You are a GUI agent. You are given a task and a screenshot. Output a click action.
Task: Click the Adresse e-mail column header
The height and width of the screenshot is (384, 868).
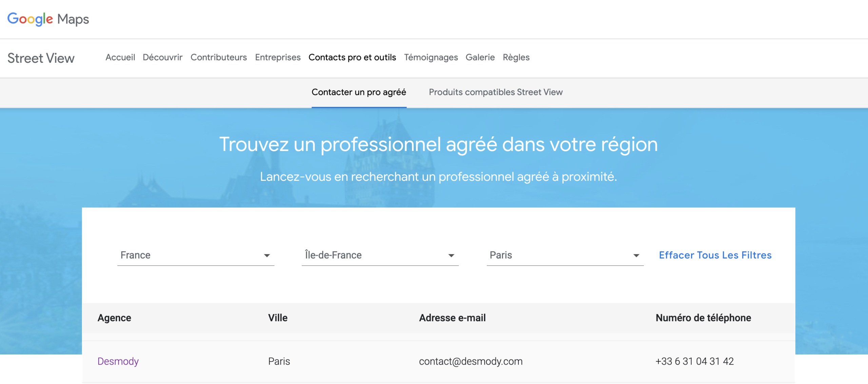452,318
